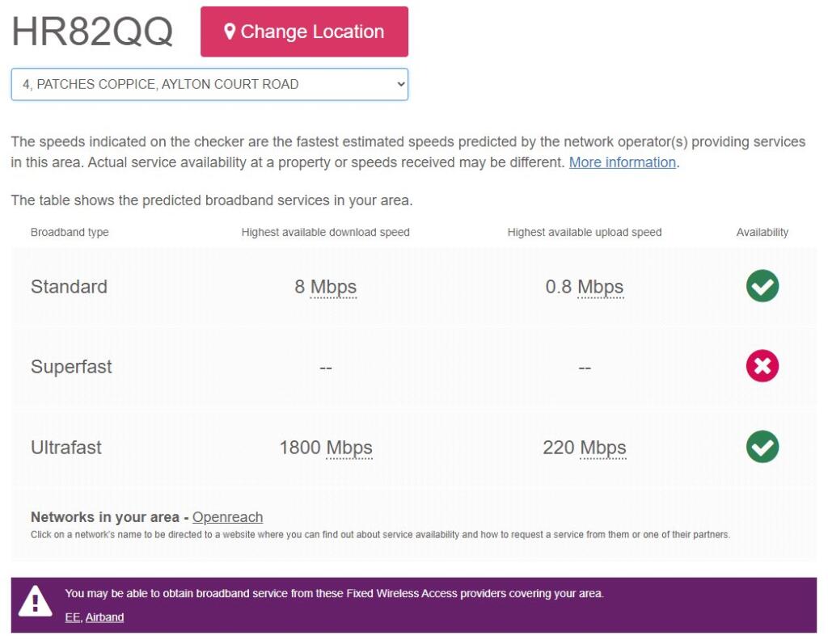The image size is (828, 644).
Task: Click the Ultrafast row green availability checkmark
Action: pyautogui.click(x=762, y=447)
